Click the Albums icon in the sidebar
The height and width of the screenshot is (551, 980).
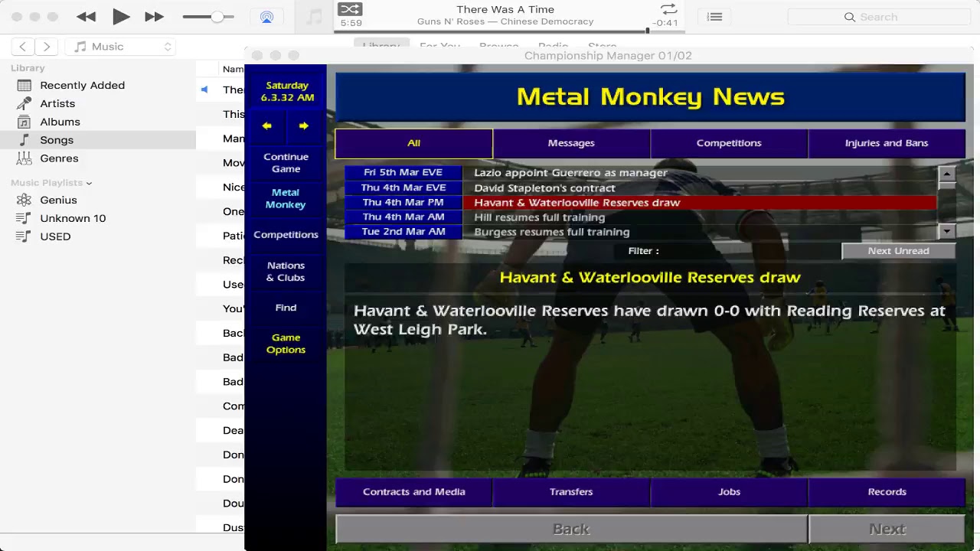coord(24,122)
